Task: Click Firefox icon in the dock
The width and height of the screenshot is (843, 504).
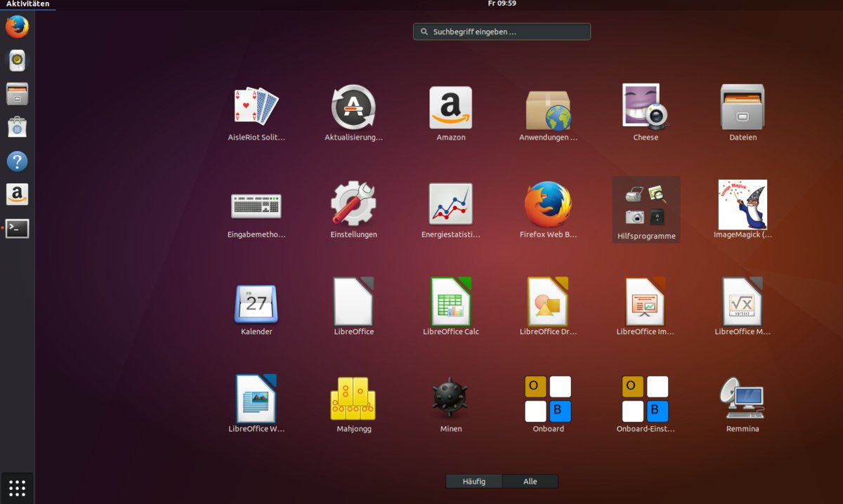Action: 17,27
